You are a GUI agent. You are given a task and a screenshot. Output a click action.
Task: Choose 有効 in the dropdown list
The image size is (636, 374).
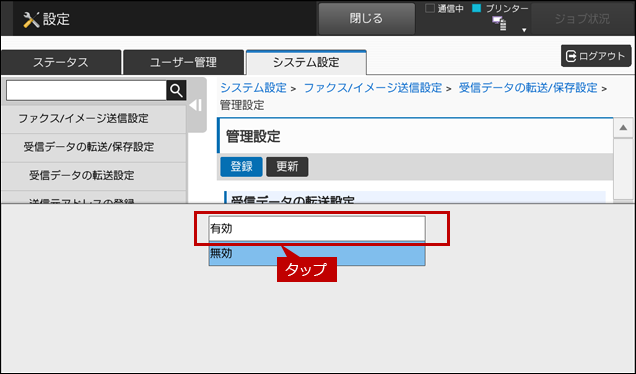317,228
